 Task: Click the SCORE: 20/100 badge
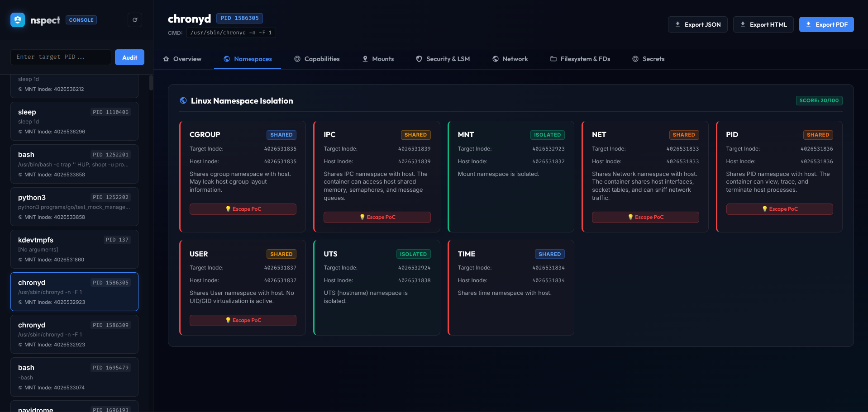(x=819, y=100)
